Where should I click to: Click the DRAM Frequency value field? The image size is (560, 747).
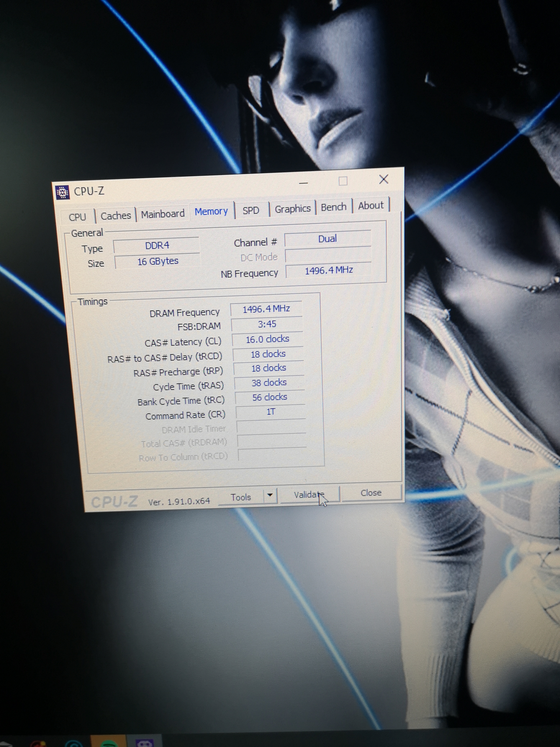[x=266, y=309]
